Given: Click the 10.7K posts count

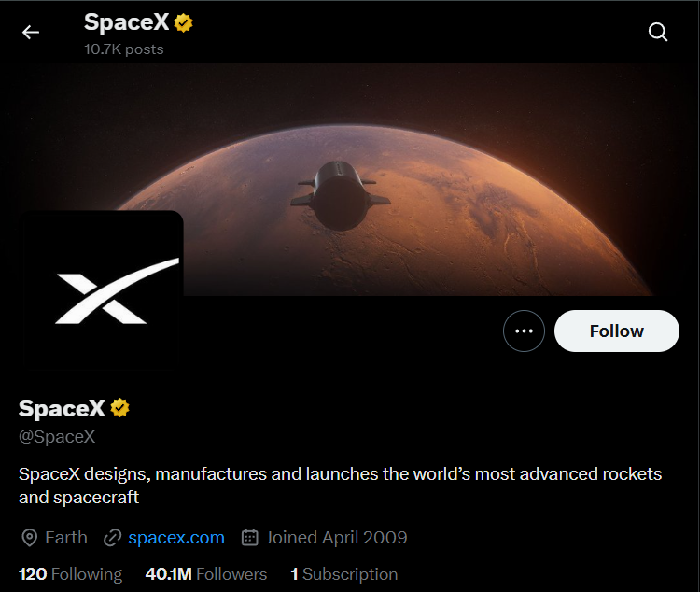Looking at the screenshot, I should [123, 49].
